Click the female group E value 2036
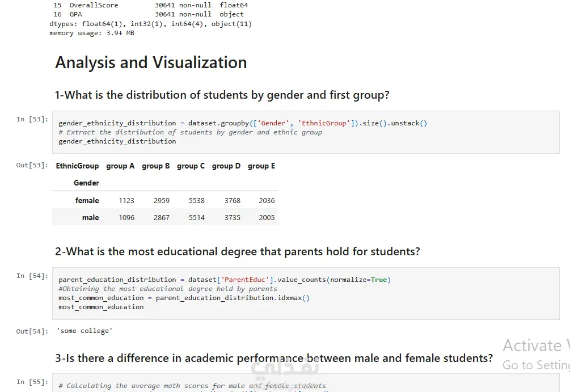The image size is (570, 392). (x=267, y=201)
